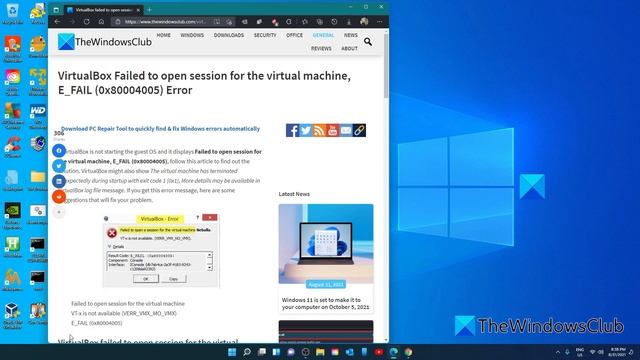Open the ABOUT menu item
The width and height of the screenshot is (640, 360).
point(349,48)
